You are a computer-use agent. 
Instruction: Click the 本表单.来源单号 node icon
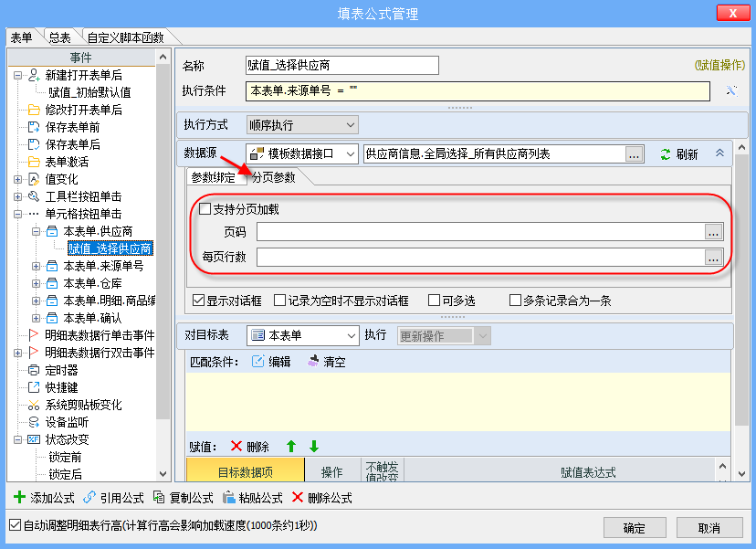pyautogui.click(x=52, y=266)
